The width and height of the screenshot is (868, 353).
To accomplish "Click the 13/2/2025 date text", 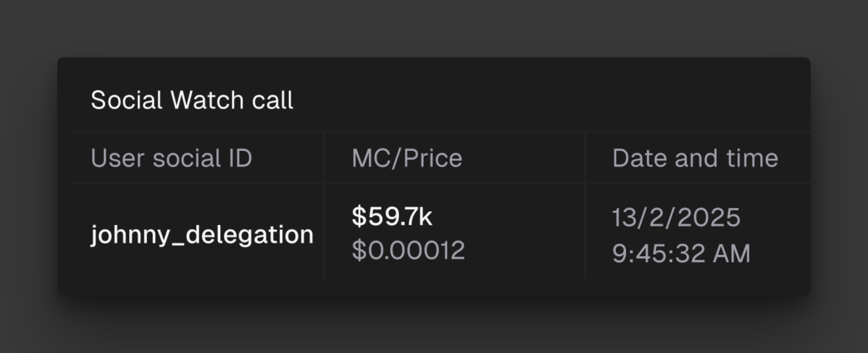I will pyautogui.click(x=676, y=217).
